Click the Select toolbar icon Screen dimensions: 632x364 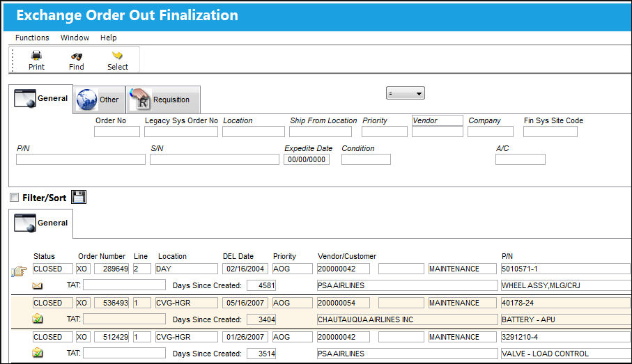pyautogui.click(x=117, y=56)
